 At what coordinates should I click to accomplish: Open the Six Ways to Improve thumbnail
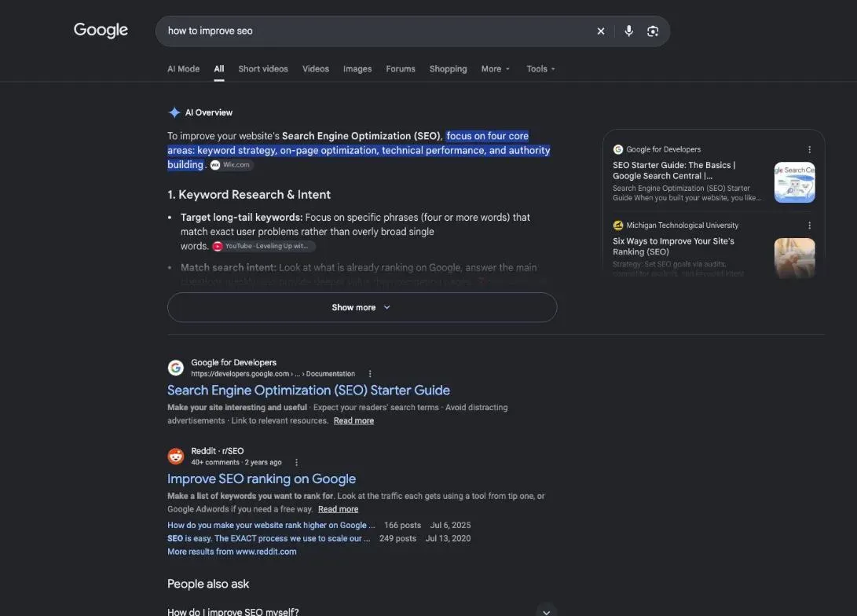[x=794, y=258]
